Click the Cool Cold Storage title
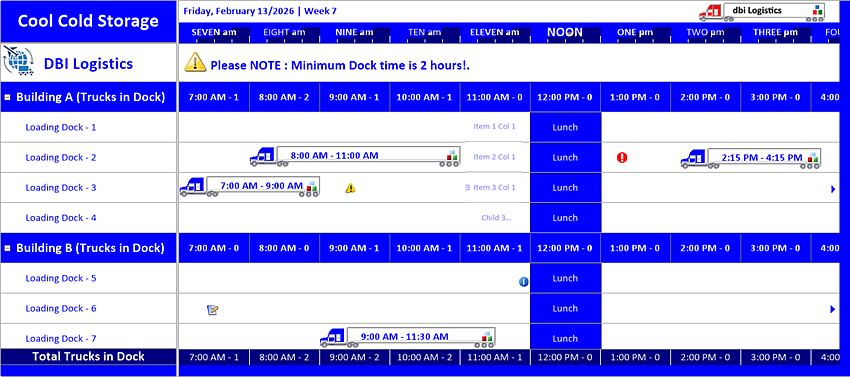This screenshot has height=377, width=850. [88, 21]
